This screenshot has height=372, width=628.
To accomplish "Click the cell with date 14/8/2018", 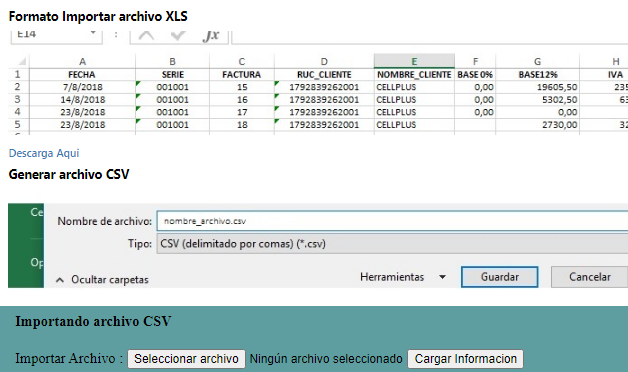I will [x=83, y=99].
